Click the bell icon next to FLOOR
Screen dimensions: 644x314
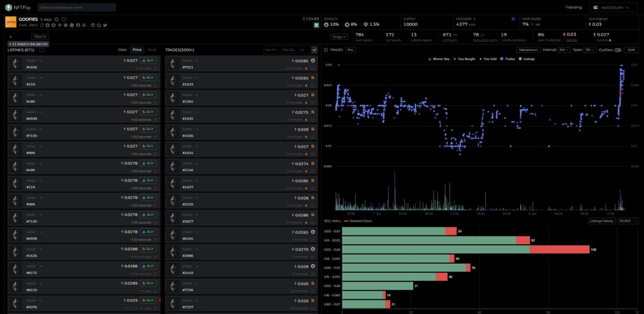610,40
